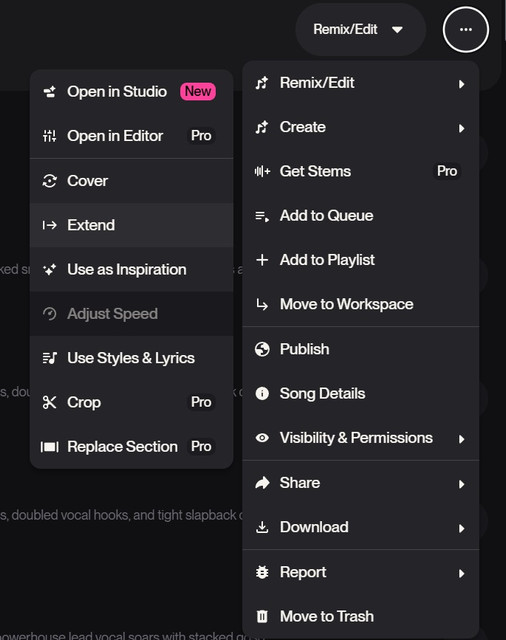Image resolution: width=506 pixels, height=640 pixels.
Task: Click the Add to Queue list icon
Action: point(262,216)
